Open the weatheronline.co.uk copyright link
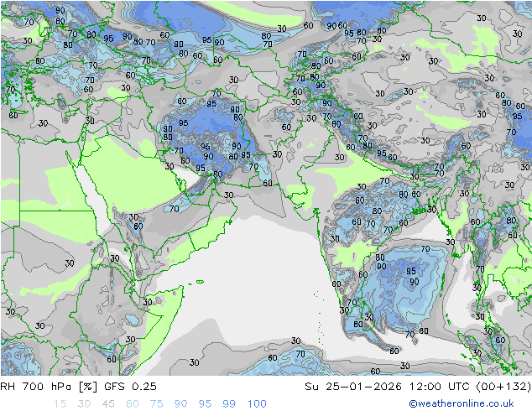Image resolution: width=532 pixels, height=411 pixels. [x=462, y=403]
